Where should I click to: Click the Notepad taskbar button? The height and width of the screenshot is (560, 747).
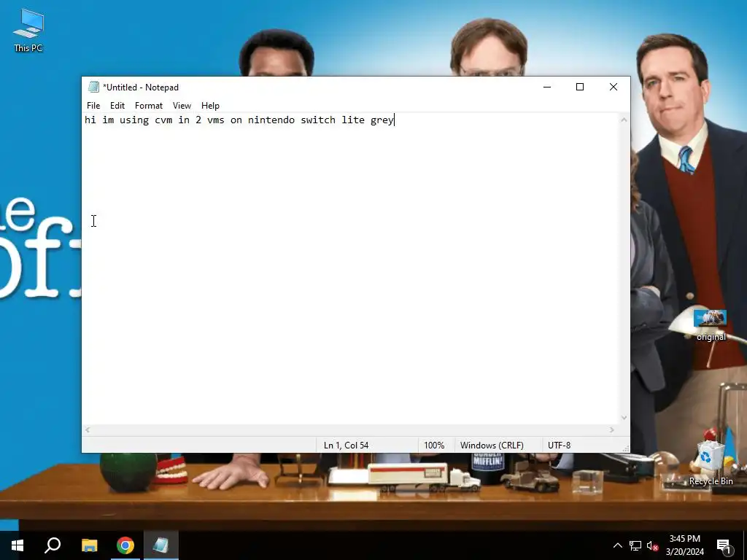[161, 545]
